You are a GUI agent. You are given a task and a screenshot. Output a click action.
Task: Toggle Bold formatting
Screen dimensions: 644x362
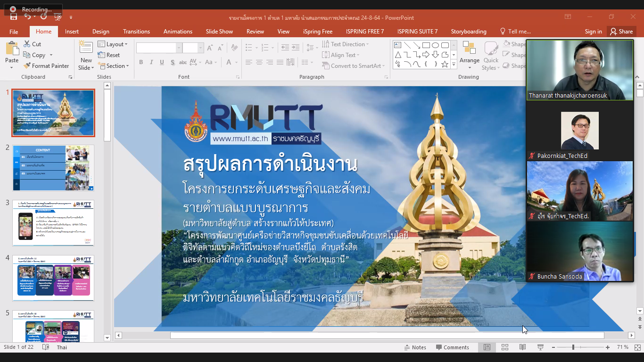tap(141, 62)
